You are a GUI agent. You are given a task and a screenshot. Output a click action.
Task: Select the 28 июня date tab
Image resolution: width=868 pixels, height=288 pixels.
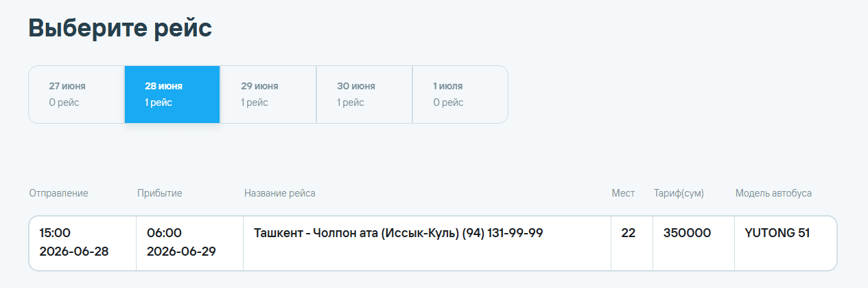(x=172, y=95)
